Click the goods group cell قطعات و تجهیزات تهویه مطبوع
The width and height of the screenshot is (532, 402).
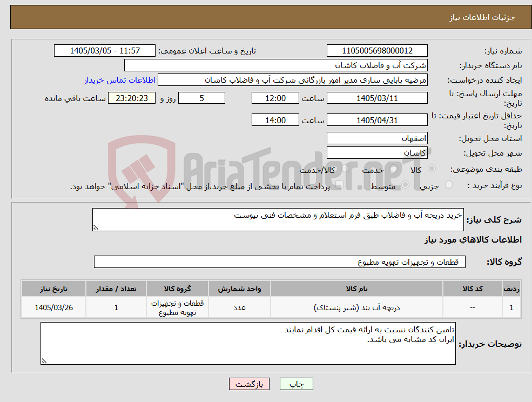pyautogui.click(x=177, y=307)
